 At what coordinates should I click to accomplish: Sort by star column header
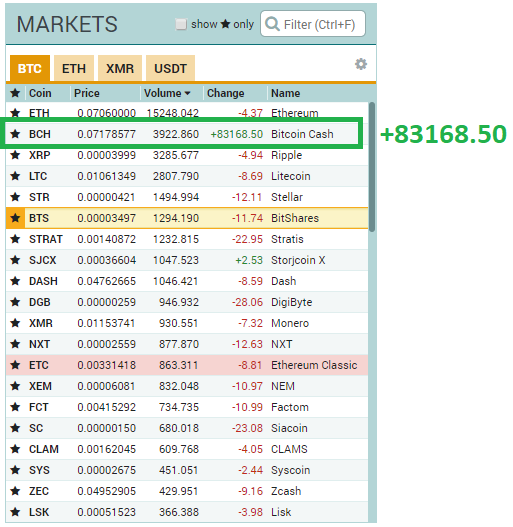coord(15,93)
